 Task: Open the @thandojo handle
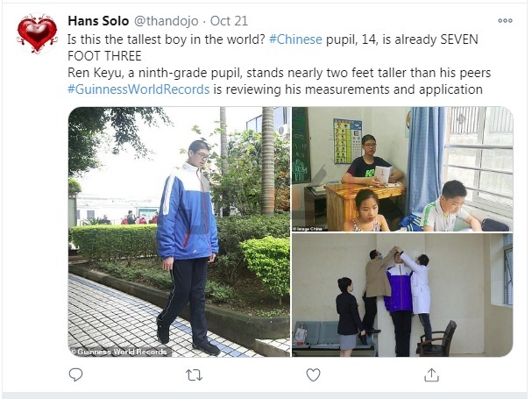[x=167, y=21]
